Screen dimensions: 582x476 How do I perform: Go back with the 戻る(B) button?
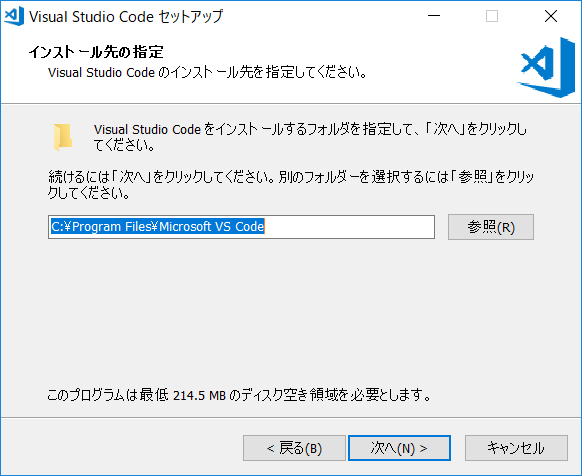[x=294, y=448]
